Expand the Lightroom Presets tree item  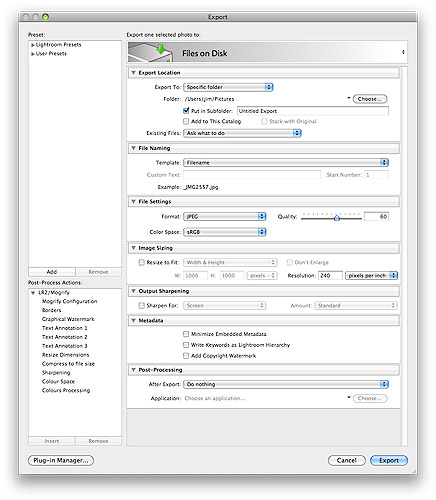tap(33, 45)
